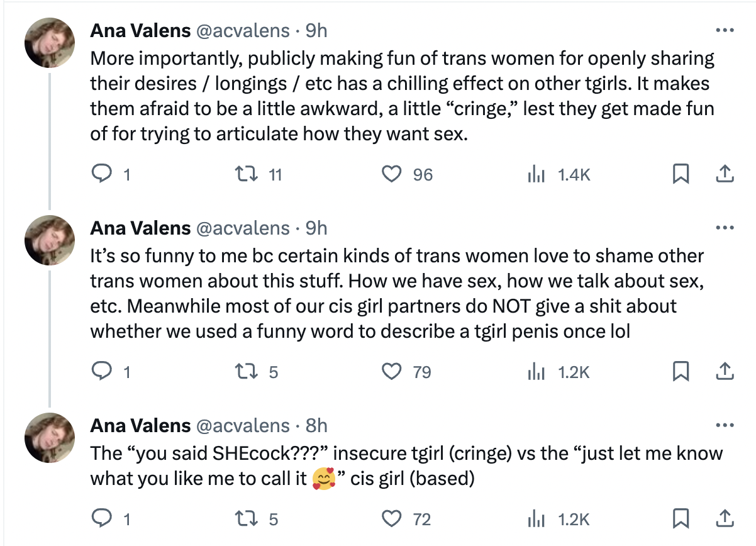Open more options on first tweet

725,30
